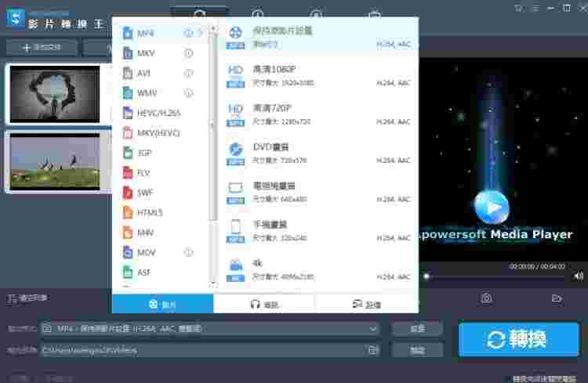Open the snapshot folder icon
Viewport: 588px width, 383px height.
point(557,298)
